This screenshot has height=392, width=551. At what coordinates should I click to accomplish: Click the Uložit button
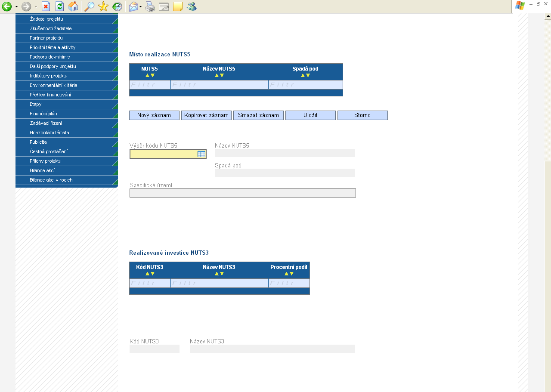tap(310, 115)
